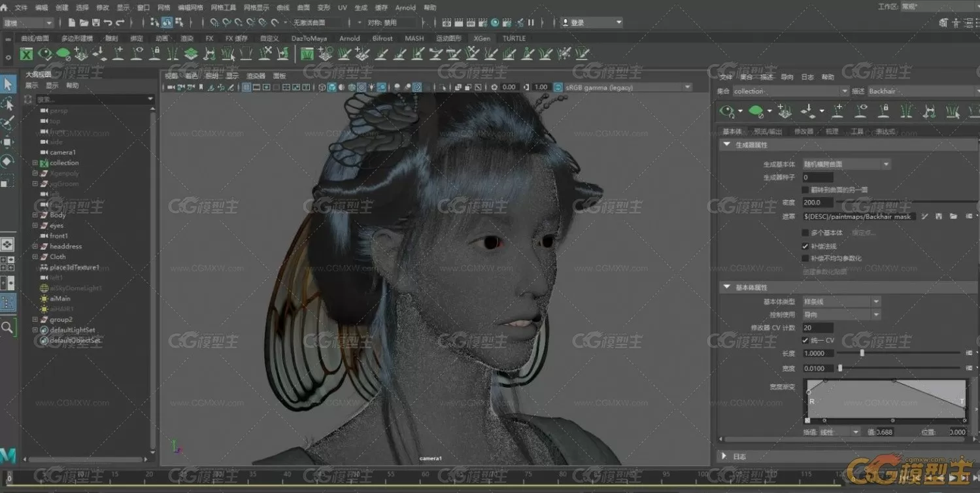Screen dimensions: 980x493
Task: Expand collection node in outliner
Action: (x=35, y=163)
